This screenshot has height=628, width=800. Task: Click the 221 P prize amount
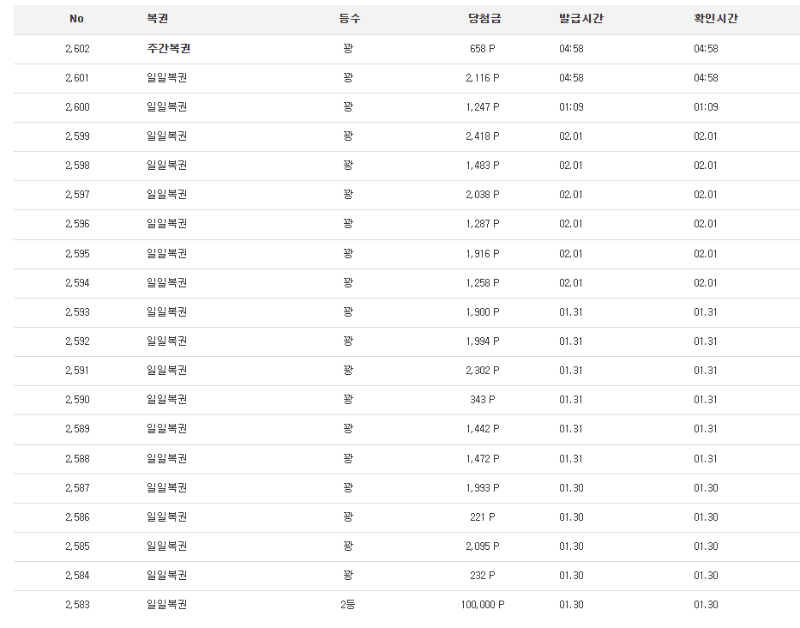click(482, 517)
